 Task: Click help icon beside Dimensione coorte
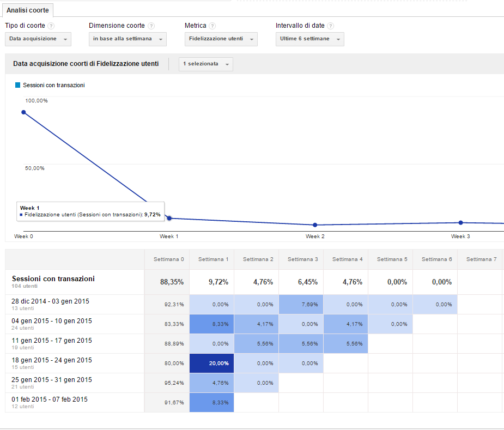(x=151, y=26)
